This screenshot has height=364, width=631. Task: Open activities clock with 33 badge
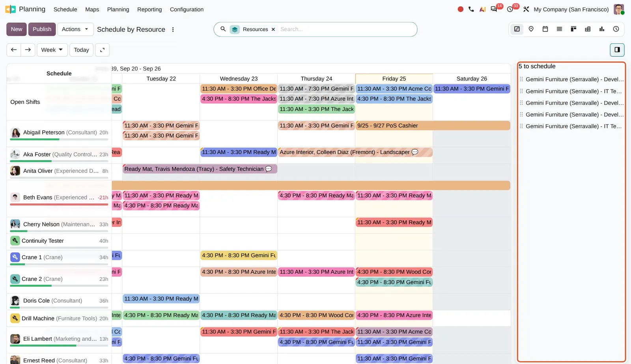[x=510, y=9]
